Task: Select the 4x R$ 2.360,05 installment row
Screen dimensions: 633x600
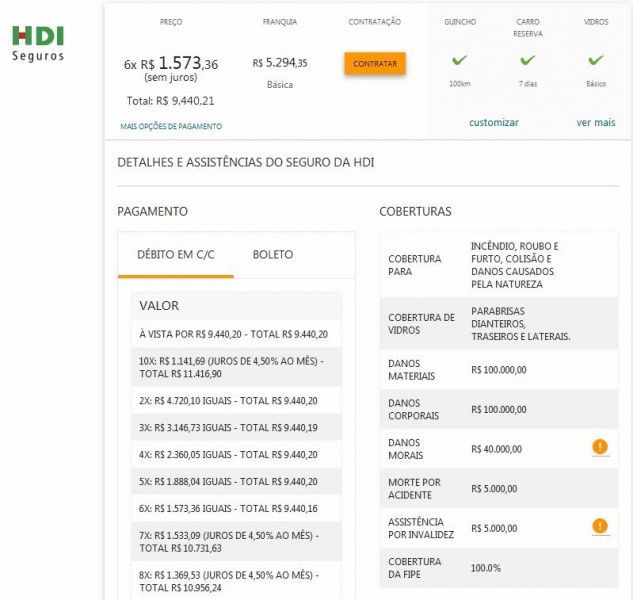Action: pyautogui.click(x=236, y=455)
